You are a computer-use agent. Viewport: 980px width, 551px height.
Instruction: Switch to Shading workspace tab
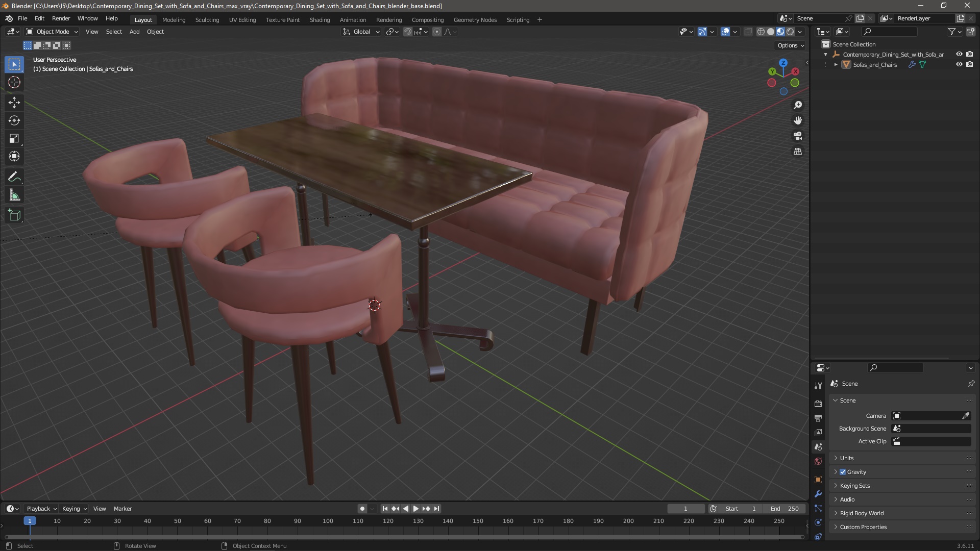tap(320, 20)
